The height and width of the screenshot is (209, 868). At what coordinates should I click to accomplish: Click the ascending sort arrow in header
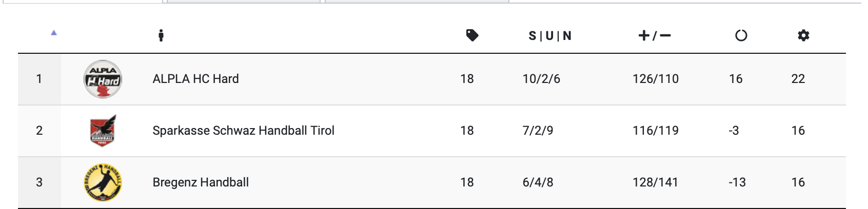pyautogui.click(x=54, y=33)
